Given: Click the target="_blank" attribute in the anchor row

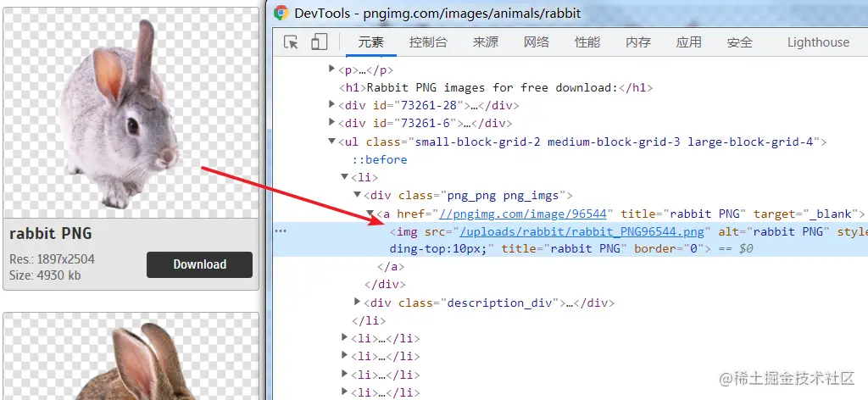Looking at the screenshot, I should point(808,214).
